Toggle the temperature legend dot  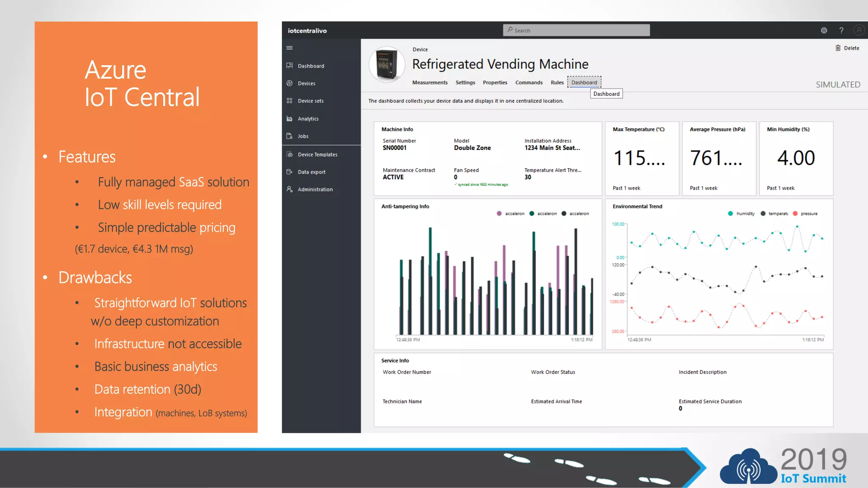pos(763,213)
